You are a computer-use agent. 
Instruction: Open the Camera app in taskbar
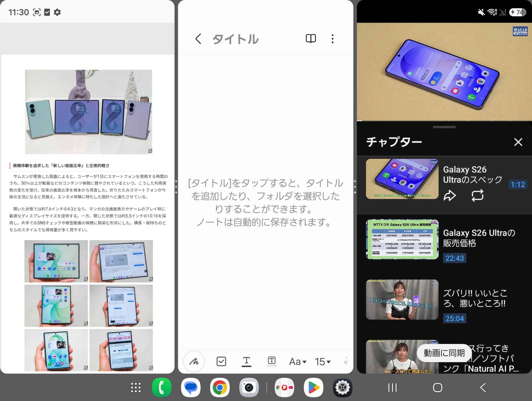[249, 387]
